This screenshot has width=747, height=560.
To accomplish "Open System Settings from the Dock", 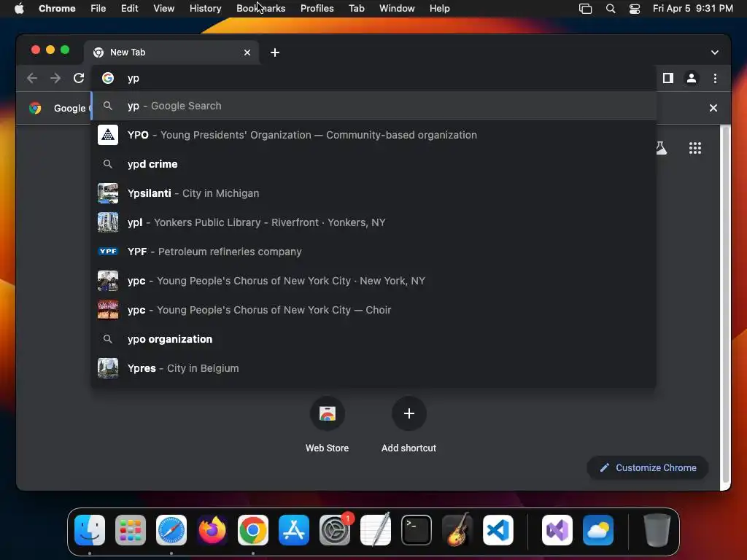I will (x=335, y=530).
